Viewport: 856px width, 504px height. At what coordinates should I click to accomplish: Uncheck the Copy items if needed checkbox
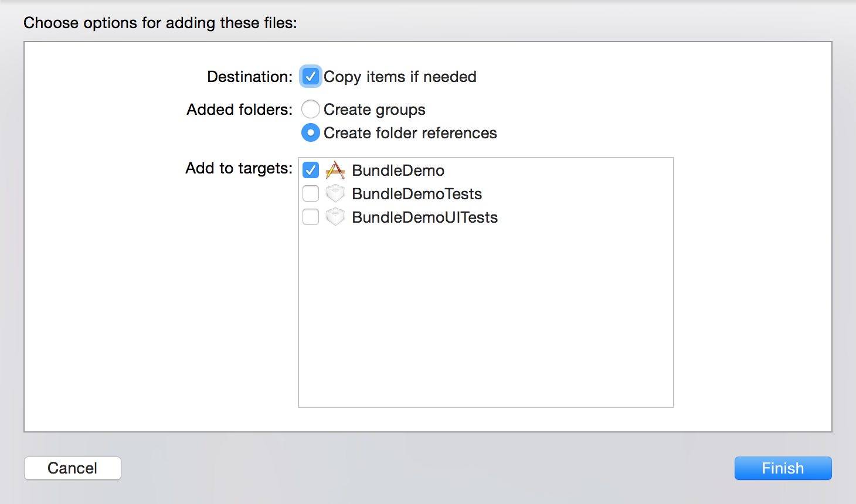311,76
